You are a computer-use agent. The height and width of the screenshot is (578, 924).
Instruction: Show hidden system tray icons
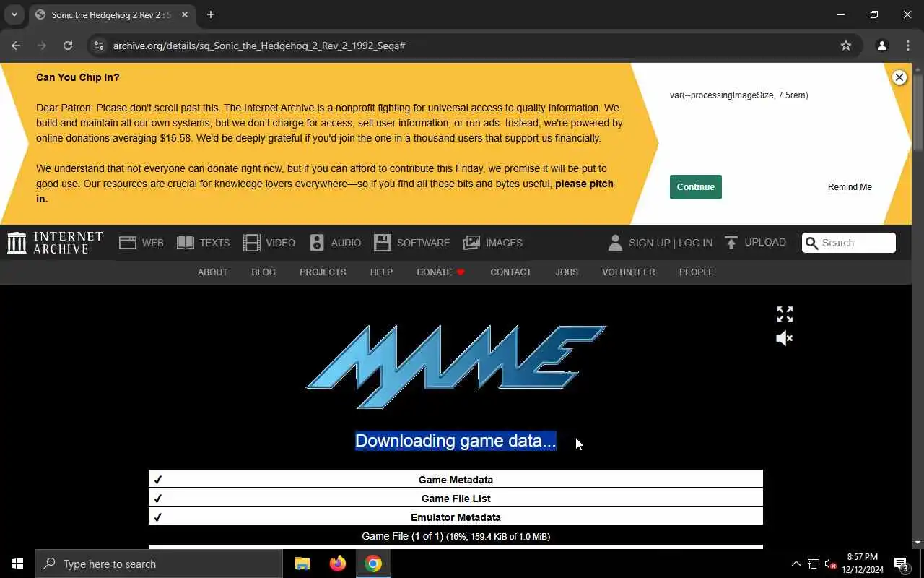click(796, 564)
